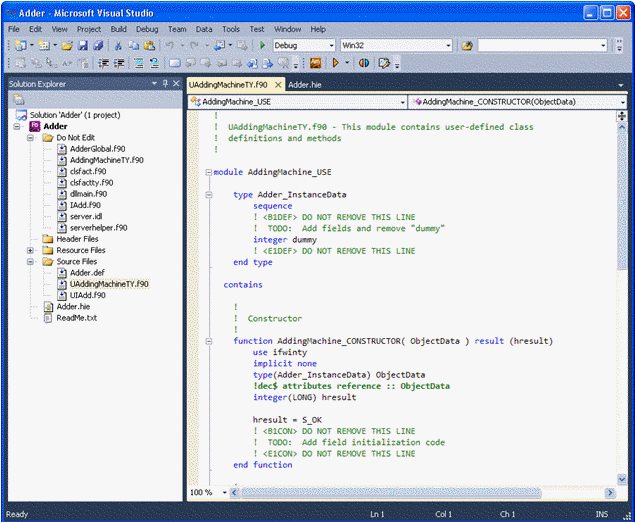The width and height of the screenshot is (635, 522).
Task: Select the Adder project node
Action: pos(55,126)
